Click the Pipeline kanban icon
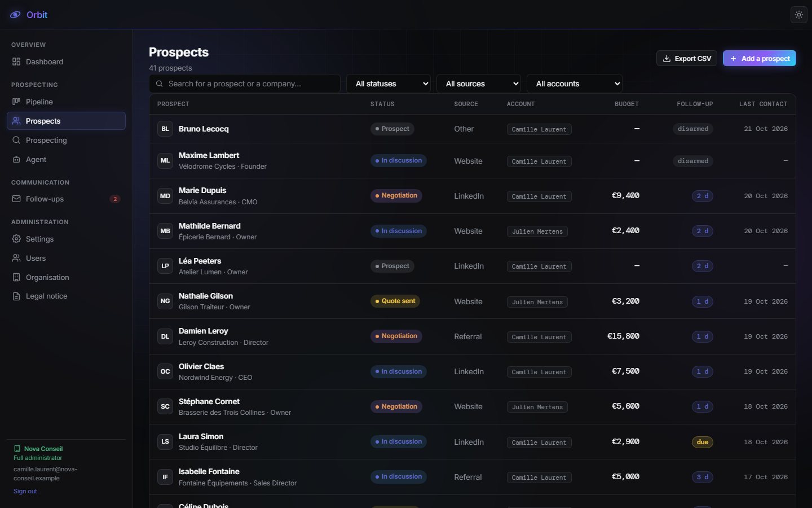 coord(16,102)
